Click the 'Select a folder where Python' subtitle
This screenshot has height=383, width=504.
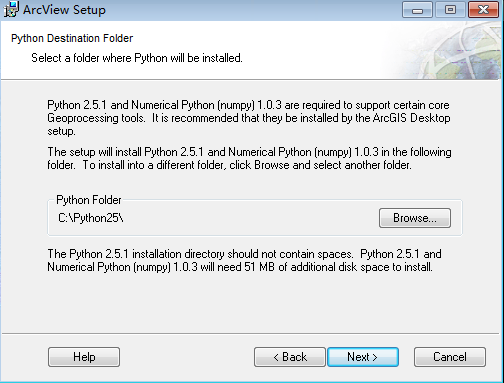(x=137, y=58)
